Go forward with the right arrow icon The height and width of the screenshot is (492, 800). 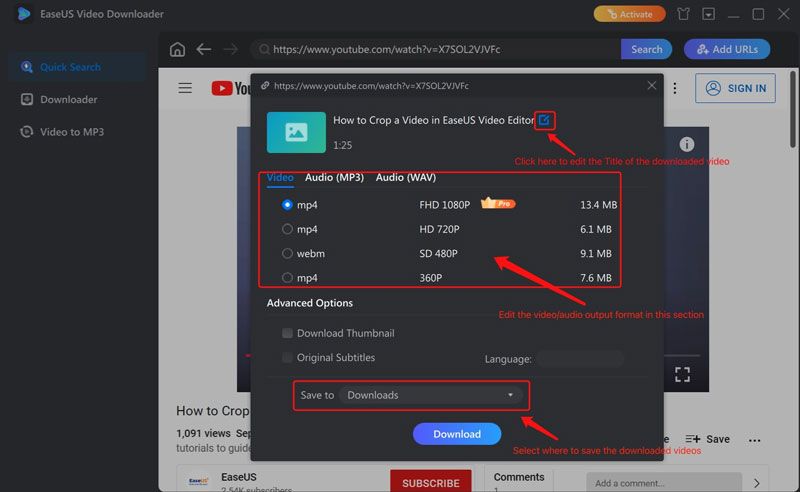231,50
